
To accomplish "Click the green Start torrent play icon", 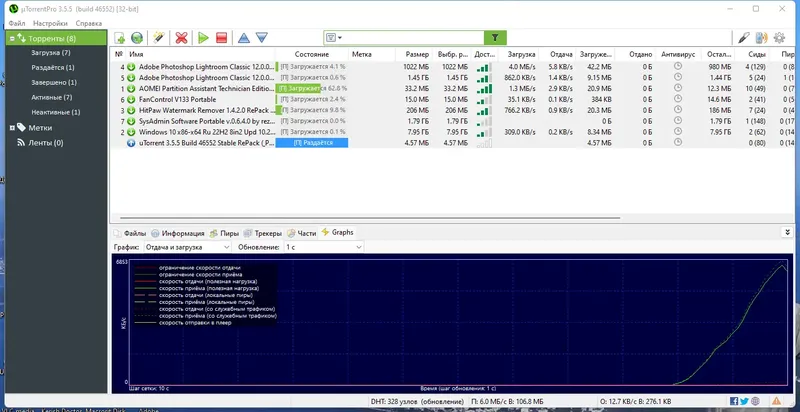I will [x=204, y=38].
